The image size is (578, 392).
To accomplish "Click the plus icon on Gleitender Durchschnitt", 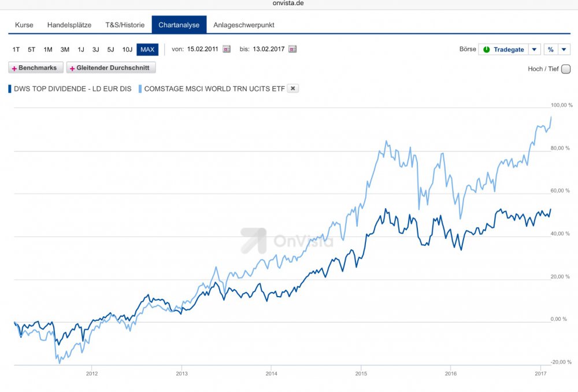I will pos(72,68).
